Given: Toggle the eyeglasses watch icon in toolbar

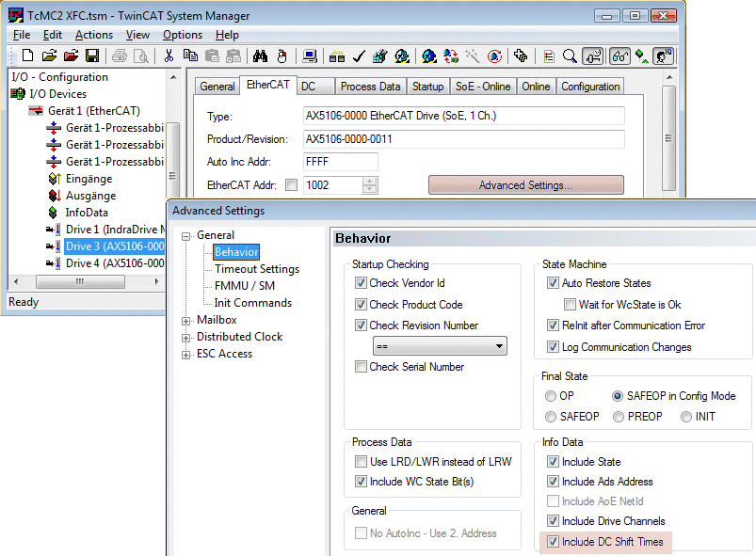Looking at the screenshot, I should pos(619,56).
